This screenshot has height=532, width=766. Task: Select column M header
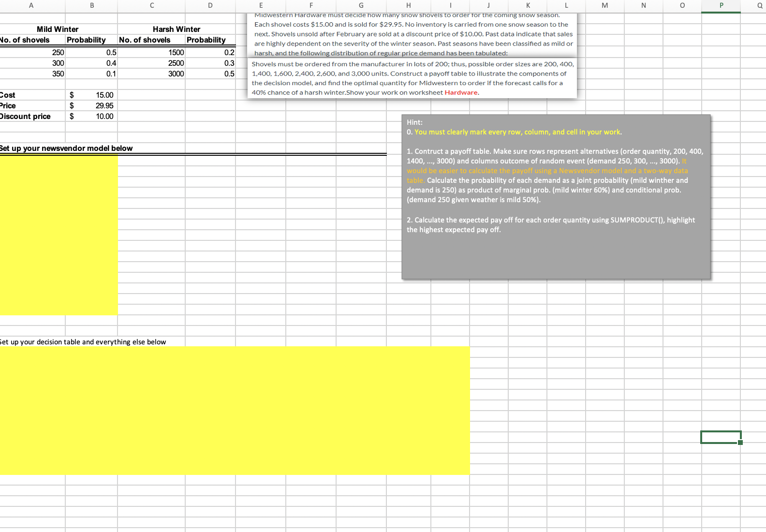(x=605, y=6)
